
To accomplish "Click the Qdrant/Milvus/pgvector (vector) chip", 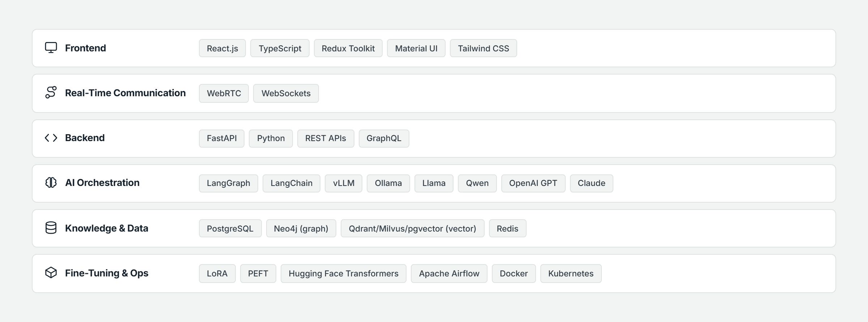I will point(413,228).
